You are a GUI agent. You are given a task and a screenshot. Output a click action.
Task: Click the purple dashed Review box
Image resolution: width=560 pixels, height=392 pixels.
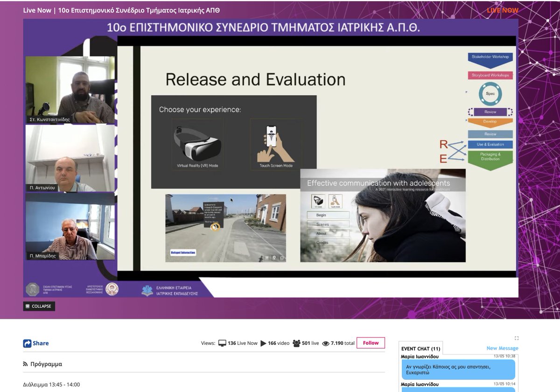[x=490, y=112]
